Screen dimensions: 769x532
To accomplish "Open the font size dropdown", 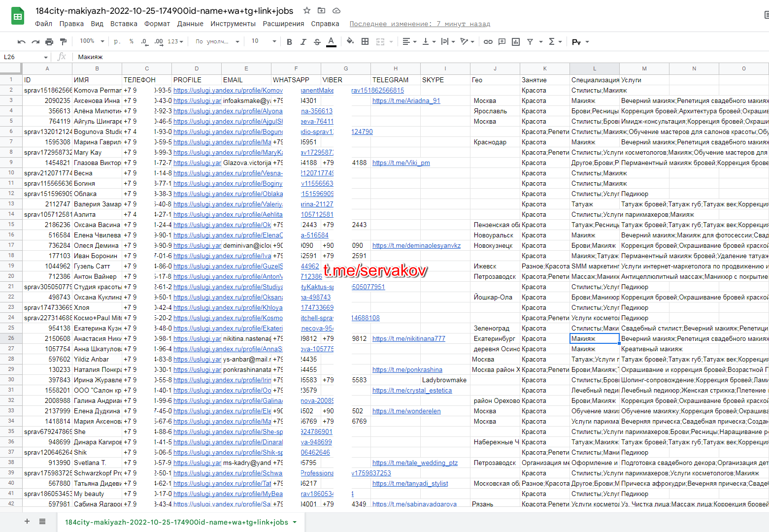I will 264,41.
